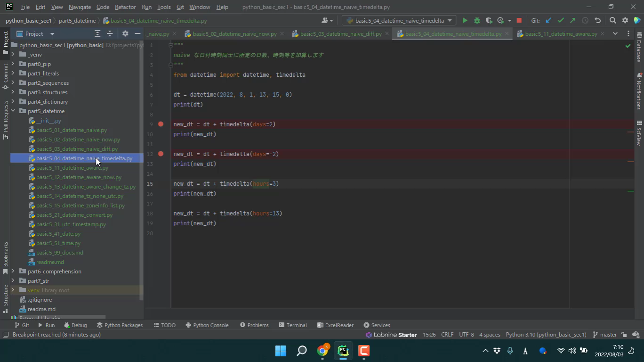Click the Git commit checkmark icon

pyautogui.click(x=561, y=21)
